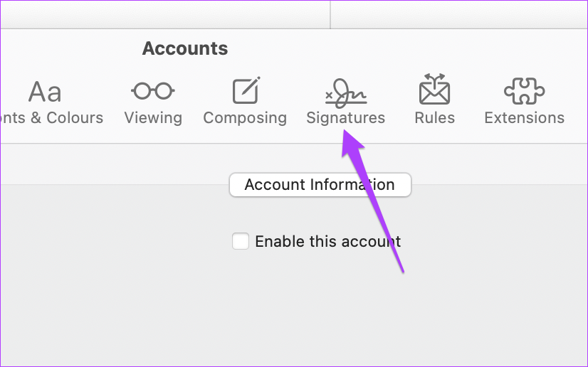The width and height of the screenshot is (588, 367).
Task: Click the 'Composing' text label
Action: [x=245, y=118]
